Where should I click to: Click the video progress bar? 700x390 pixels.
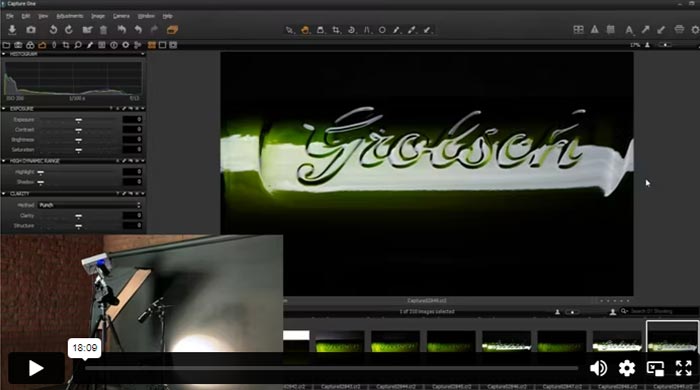(331, 368)
